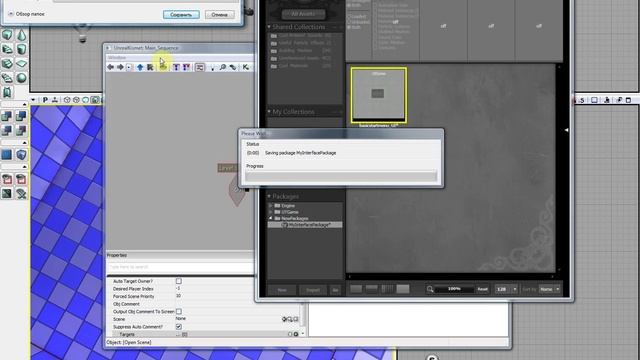640x360 pixels.
Task: Open the Window menu in Kismet
Action: [x=117, y=58]
